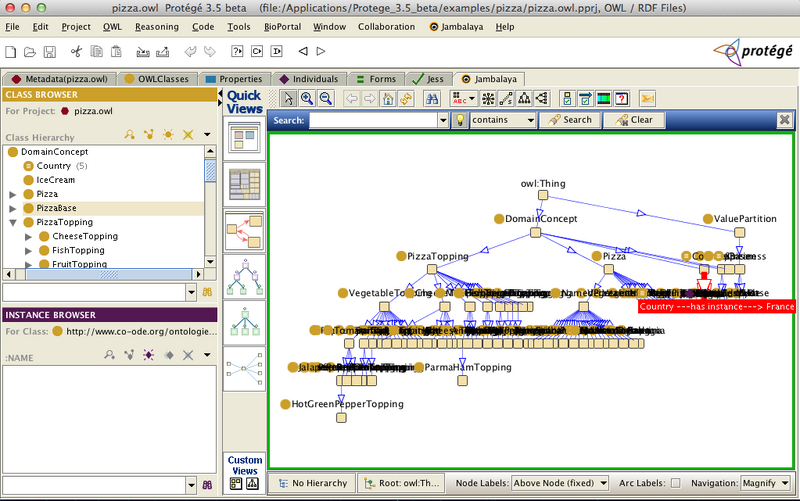Viewport: 800px width, 501px height.
Task: Open the arc filter icon
Action: coord(585,98)
